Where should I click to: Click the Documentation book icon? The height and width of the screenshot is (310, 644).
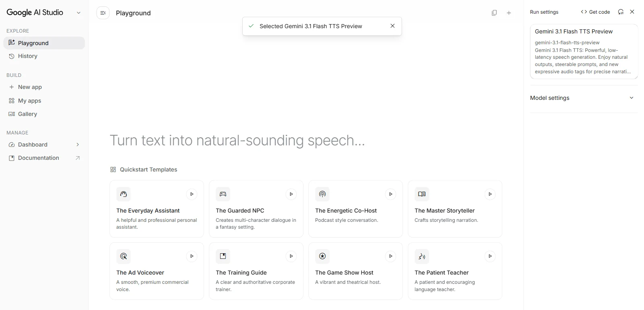(12, 158)
